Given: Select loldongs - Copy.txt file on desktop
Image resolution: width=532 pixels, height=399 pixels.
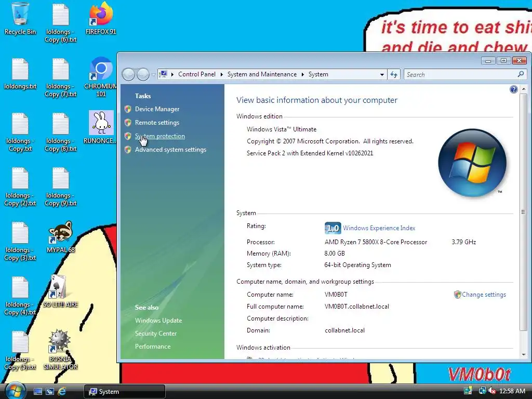Looking at the screenshot, I should pyautogui.click(x=20, y=132).
